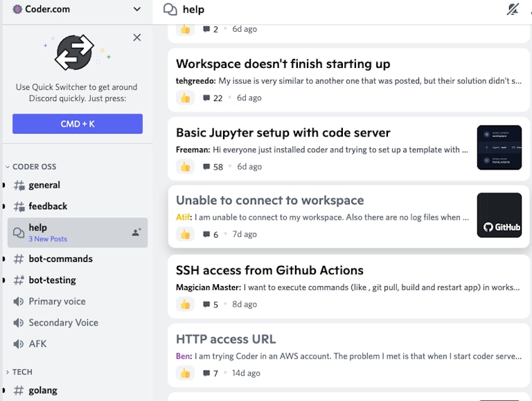Thumbs up the Workspace doesn't finish post
The image size is (532, 401).
pyautogui.click(x=185, y=98)
